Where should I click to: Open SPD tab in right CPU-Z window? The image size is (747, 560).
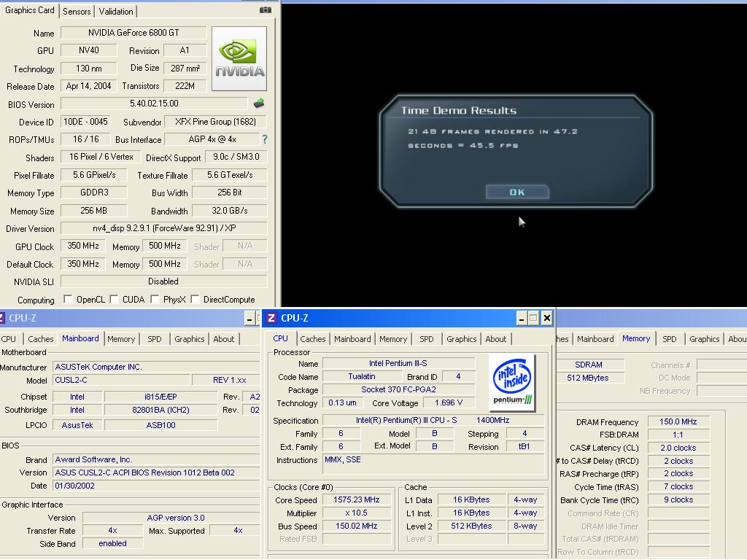tap(670, 339)
